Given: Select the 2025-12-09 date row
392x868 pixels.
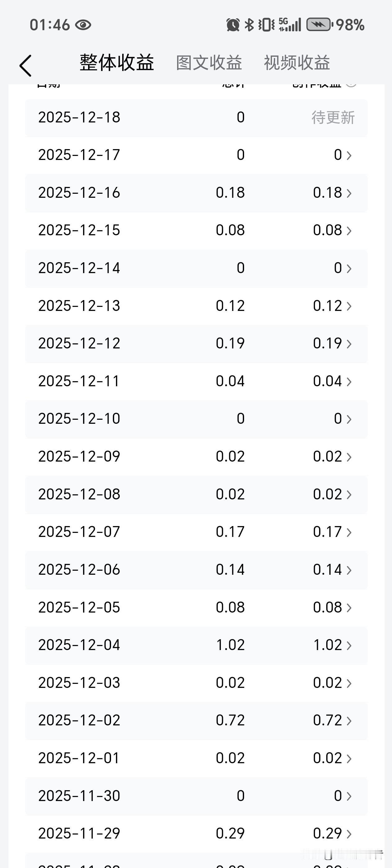Looking at the screenshot, I should tap(79, 457).
